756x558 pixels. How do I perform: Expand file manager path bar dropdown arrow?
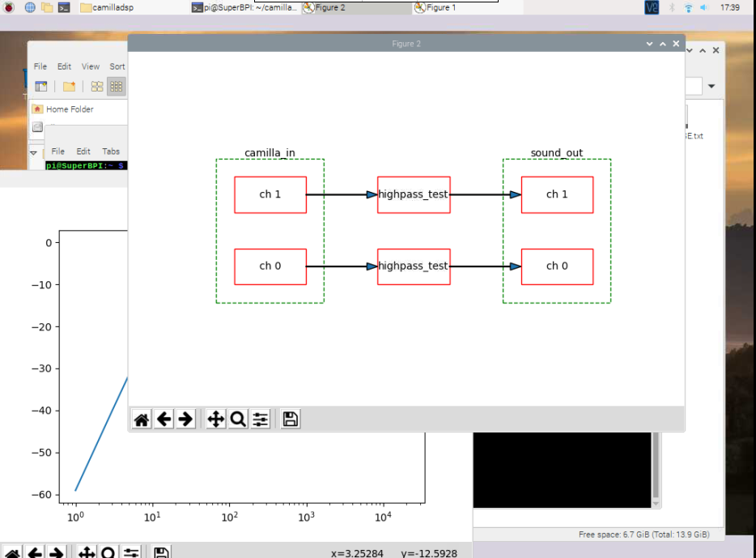(x=711, y=87)
